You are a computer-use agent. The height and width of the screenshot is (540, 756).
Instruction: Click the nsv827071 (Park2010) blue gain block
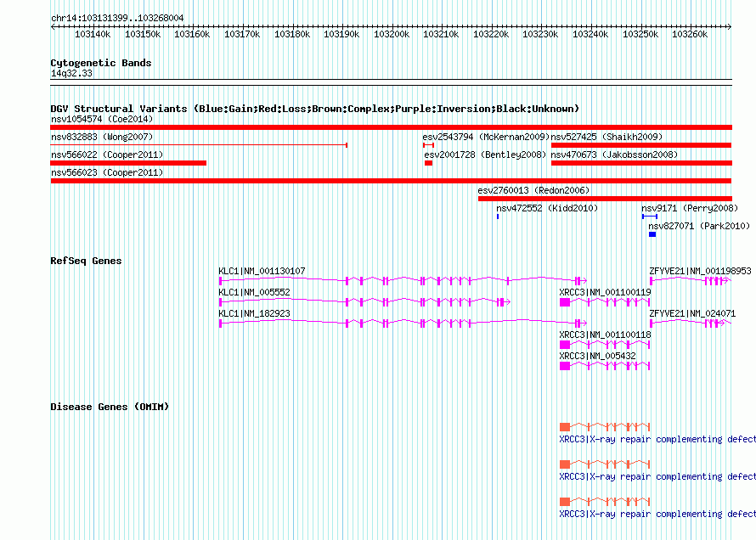pyautogui.click(x=652, y=234)
